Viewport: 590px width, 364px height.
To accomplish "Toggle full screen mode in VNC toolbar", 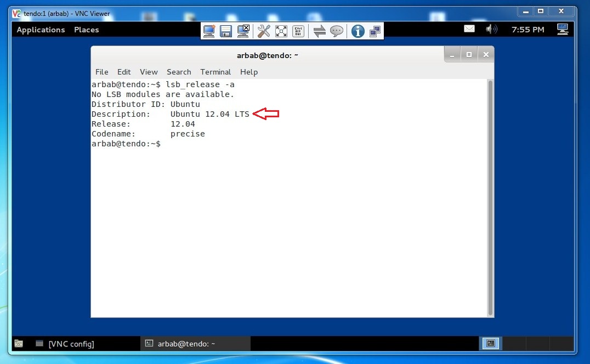I will [281, 31].
